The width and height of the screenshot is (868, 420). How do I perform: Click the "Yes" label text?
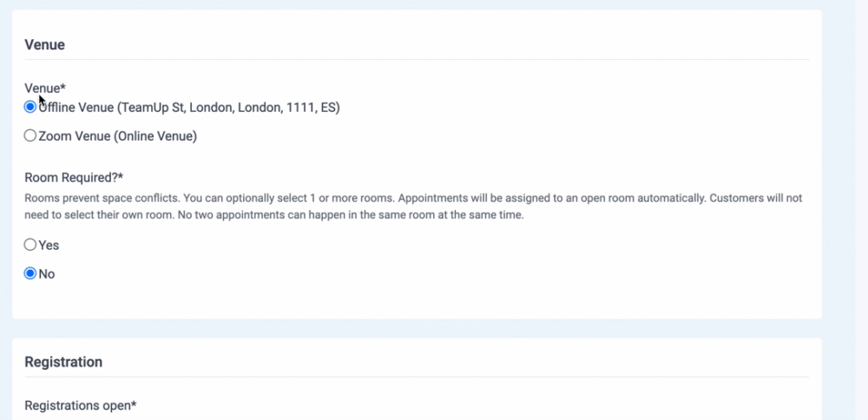coord(49,246)
